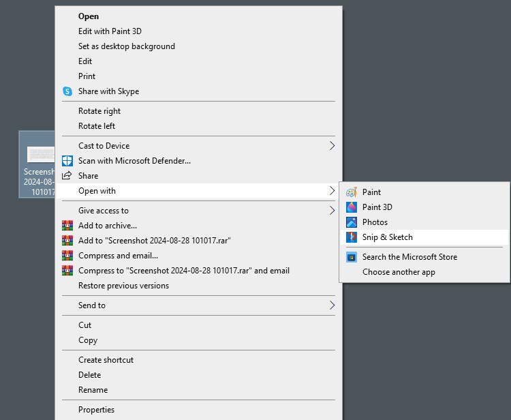Select Cut from the context menu
Viewport: 511px width, 420px height.
click(x=198, y=325)
